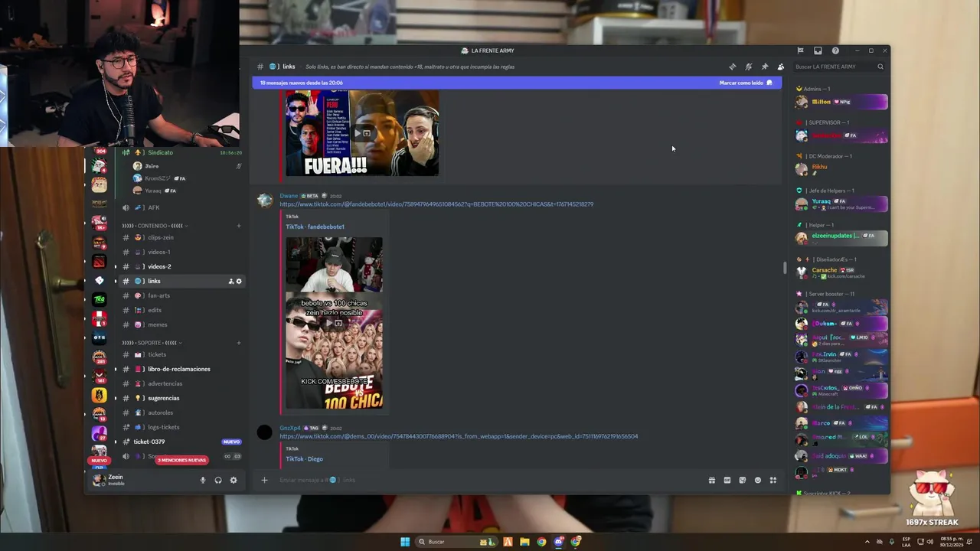Open File Explorer folder on taskbar

tap(524, 542)
